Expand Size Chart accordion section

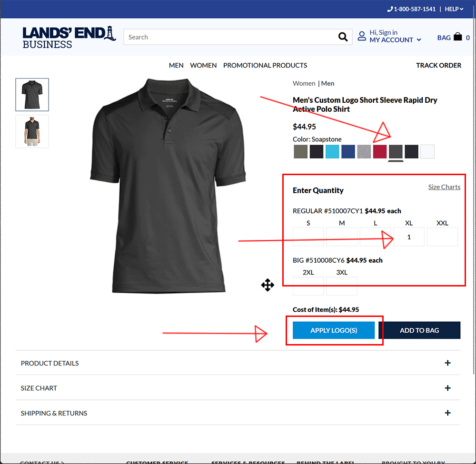pos(238,388)
